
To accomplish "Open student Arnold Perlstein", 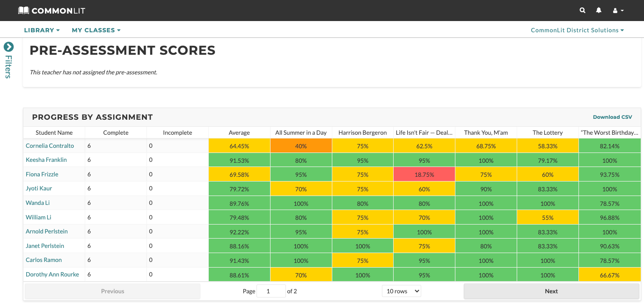I will tap(47, 231).
